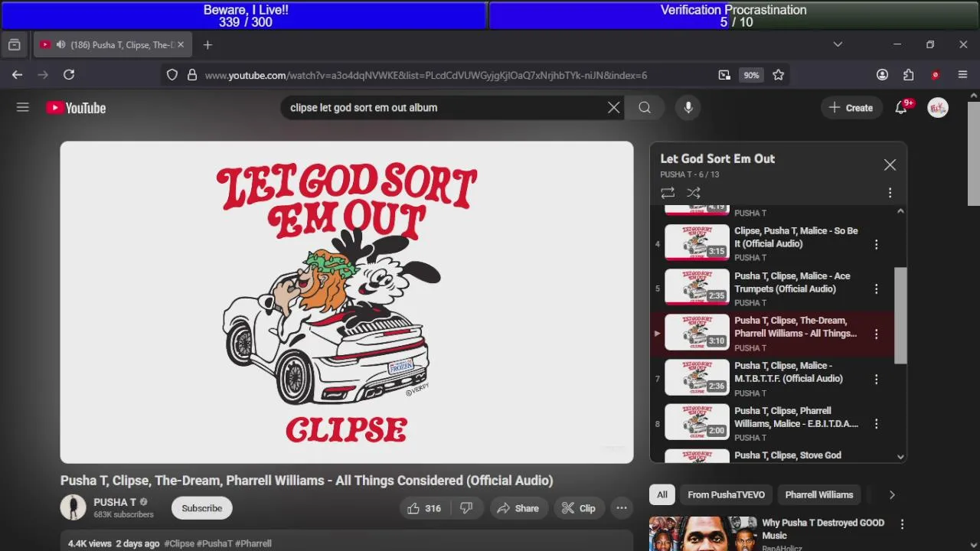This screenshot has width=980, height=551.
Task: Play So Be It from playlist
Action: coord(772,244)
